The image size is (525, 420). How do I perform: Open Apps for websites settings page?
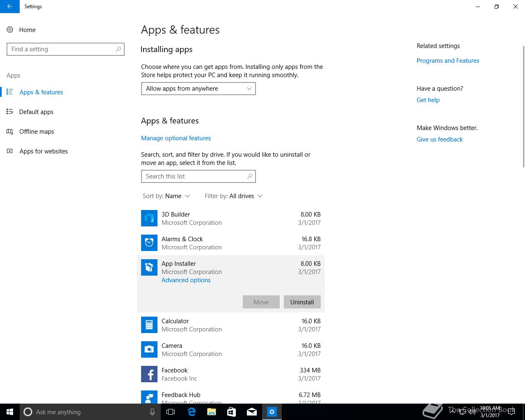[43, 151]
